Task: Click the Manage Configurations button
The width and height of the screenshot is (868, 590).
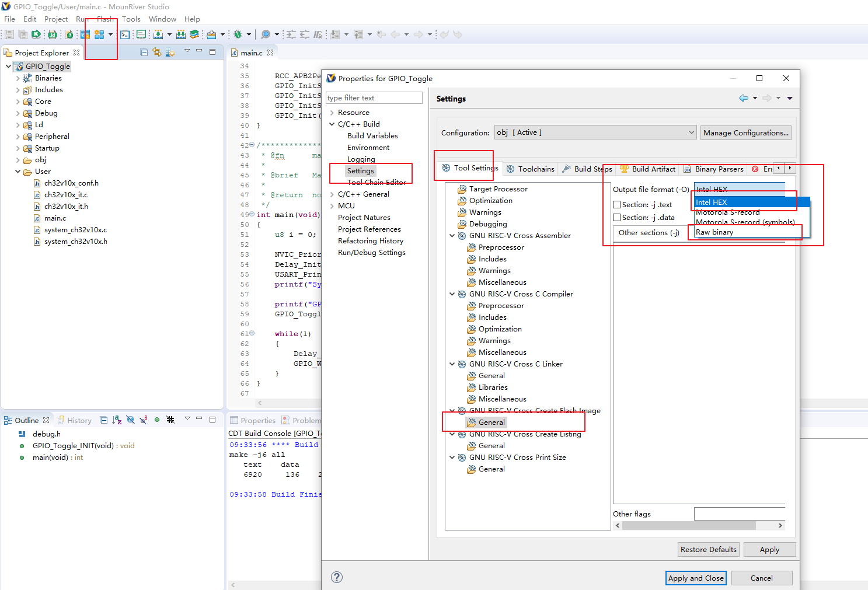Action: [746, 132]
